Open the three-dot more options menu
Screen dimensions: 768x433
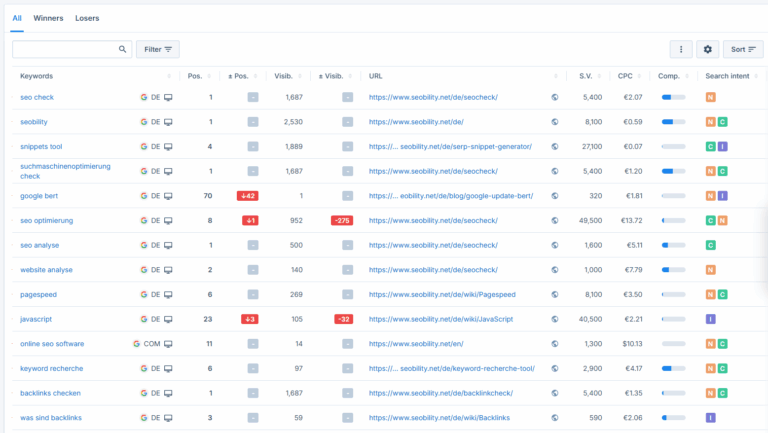coord(681,49)
